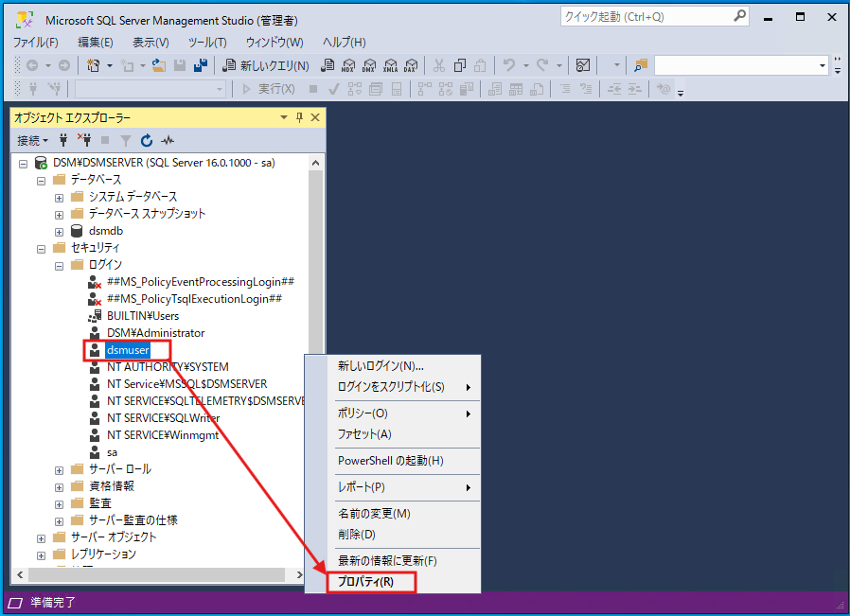850x616 pixels.
Task: Click the XMLA query toolbar icon
Action: (390, 65)
